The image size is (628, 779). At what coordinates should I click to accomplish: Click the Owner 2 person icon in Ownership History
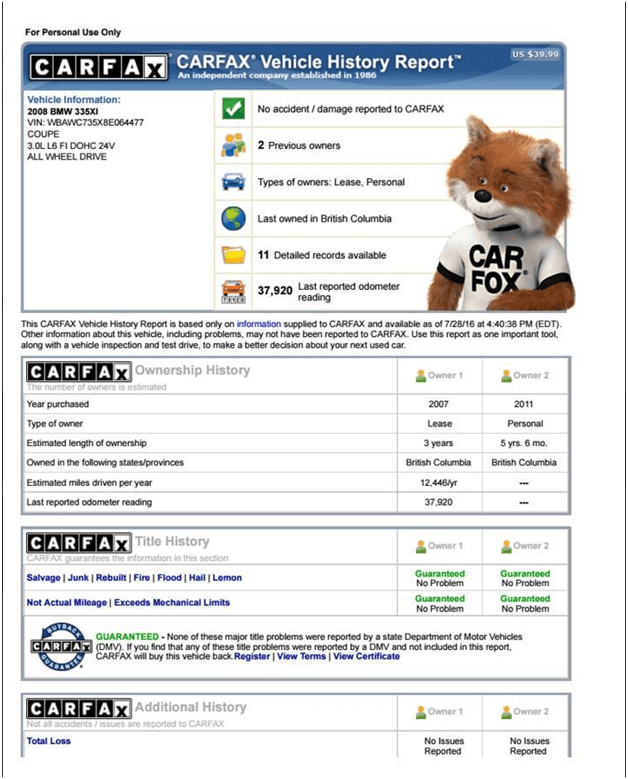pyautogui.click(x=506, y=376)
